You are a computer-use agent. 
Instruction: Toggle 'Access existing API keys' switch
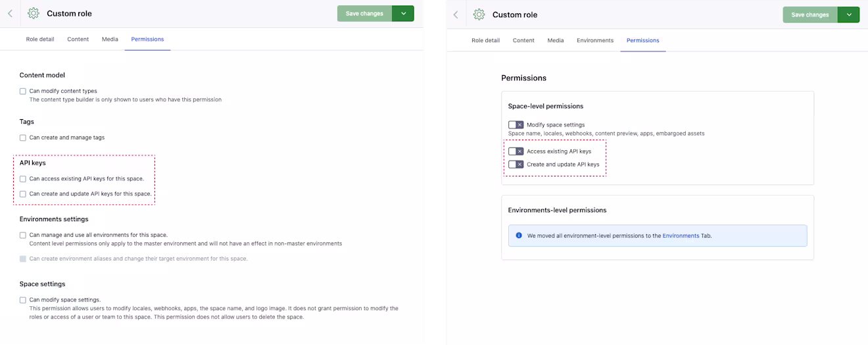coord(516,151)
